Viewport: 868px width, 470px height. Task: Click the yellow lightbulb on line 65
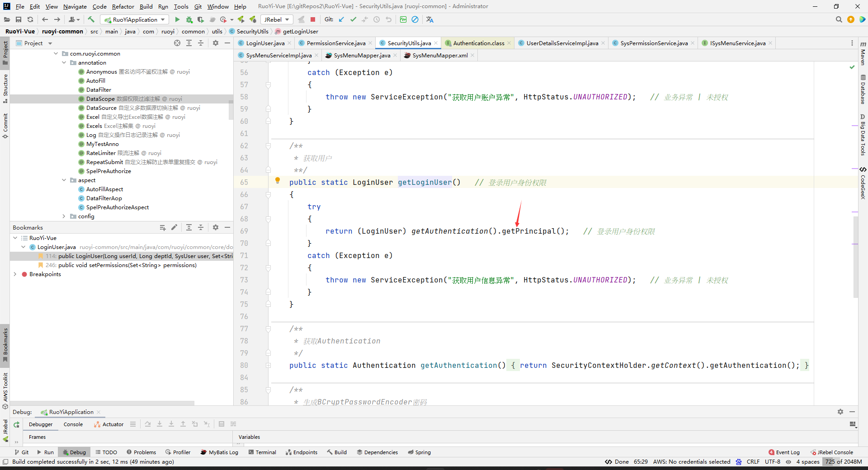click(x=278, y=180)
